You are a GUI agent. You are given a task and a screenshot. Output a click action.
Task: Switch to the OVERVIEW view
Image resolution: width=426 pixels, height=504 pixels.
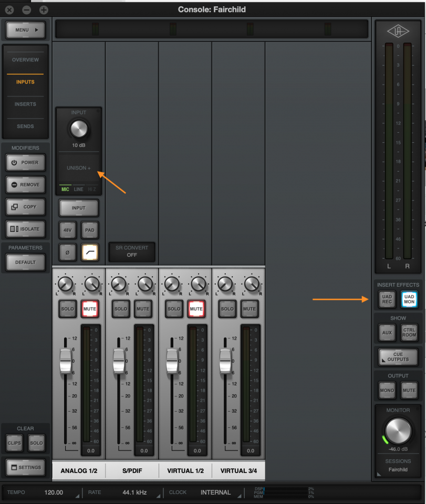(x=25, y=60)
